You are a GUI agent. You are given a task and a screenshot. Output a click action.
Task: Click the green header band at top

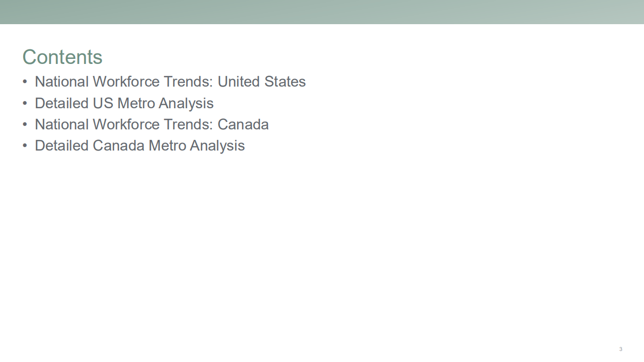[322, 12]
